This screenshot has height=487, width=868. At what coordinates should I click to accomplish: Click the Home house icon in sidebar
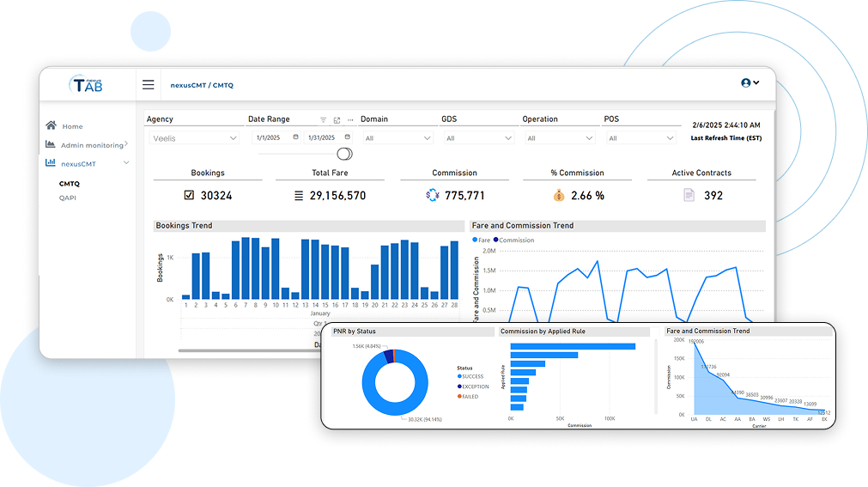pos(52,126)
